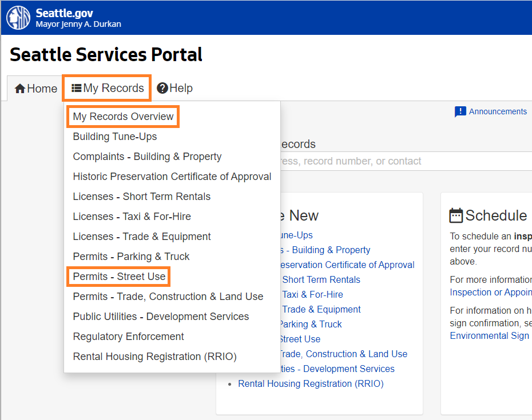Viewport: 532px width, 420px height.
Task: Choose Historic Preservation Certificate of Approval
Action: coord(172,176)
